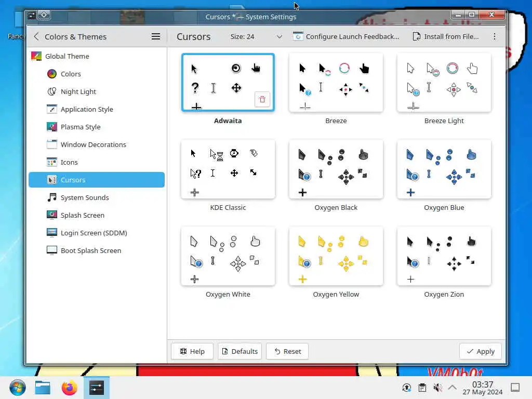This screenshot has width=532, height=399.
Task: Open the Size 24 dropdown
Action: pos(256,37)
